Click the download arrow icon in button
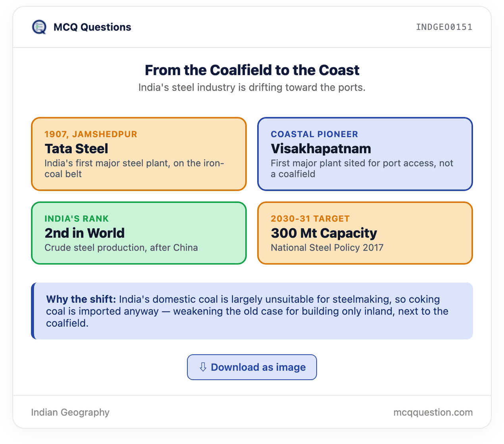 click(203, 367)
